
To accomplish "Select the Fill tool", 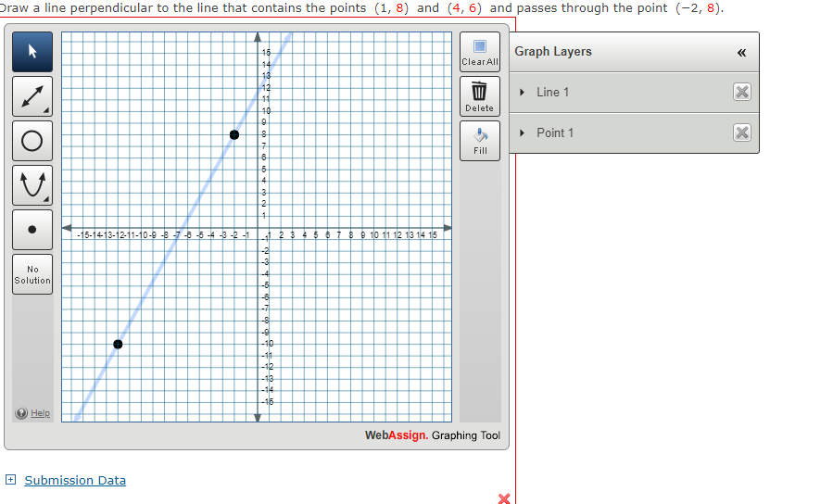I will click(480, 141).
